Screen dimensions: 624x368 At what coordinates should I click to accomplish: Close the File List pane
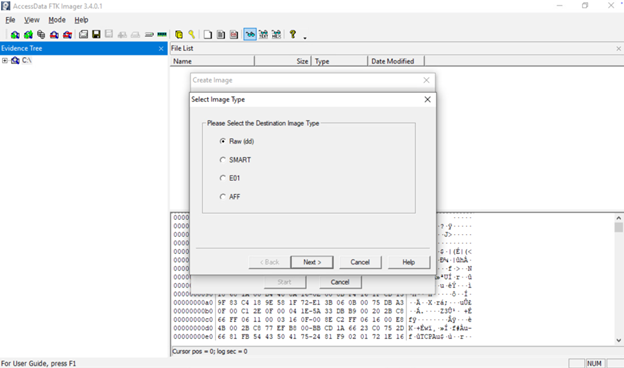pyautogui.click(x=618, y=49)
